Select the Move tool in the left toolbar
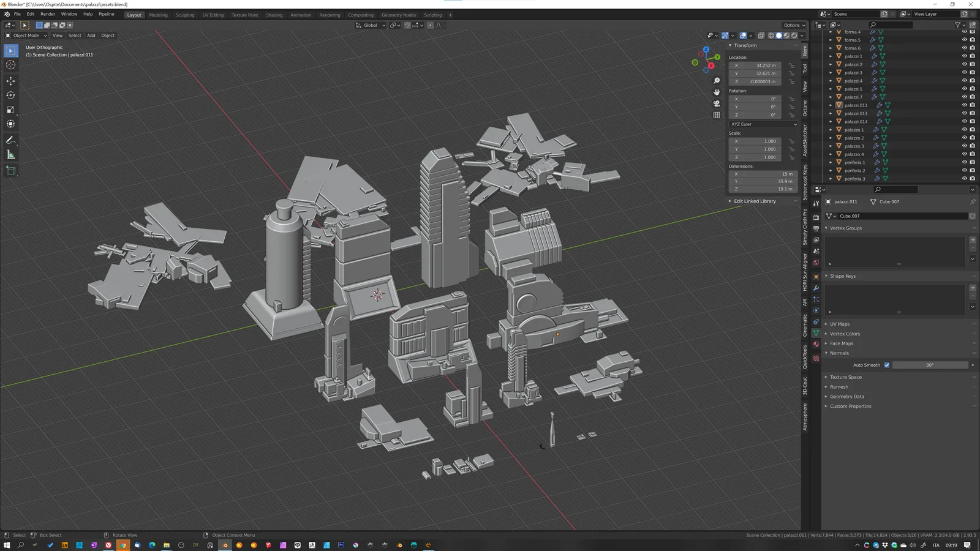 click(x=11, y=81)
